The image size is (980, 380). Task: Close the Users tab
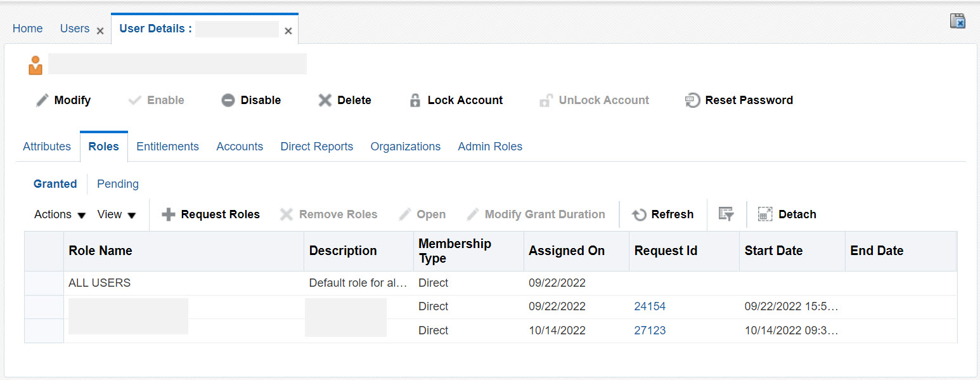click(100, 29)
